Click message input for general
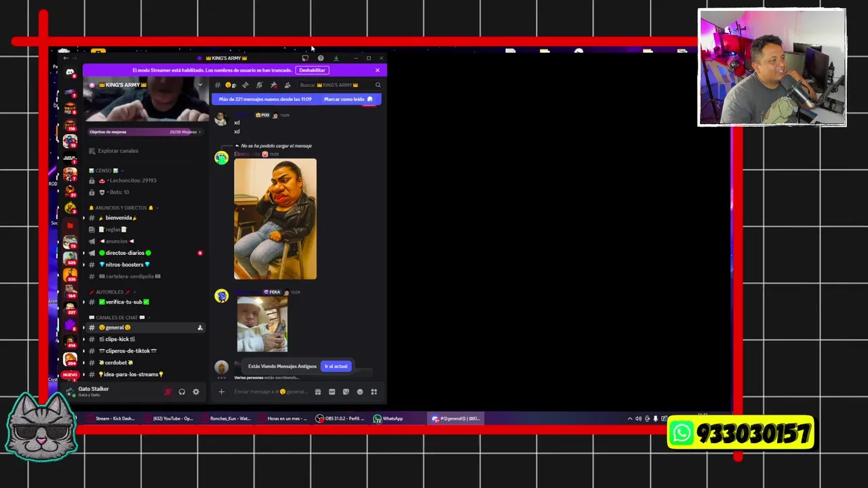The height and width of the screenshot is (488, 868). [x=270, y=392]
